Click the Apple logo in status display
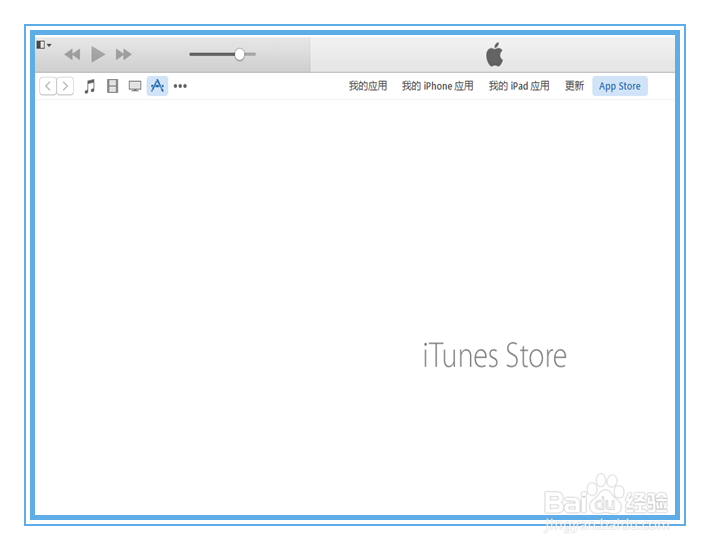Image resolution: width=710 pixels, height=550 pixels. 494,55
